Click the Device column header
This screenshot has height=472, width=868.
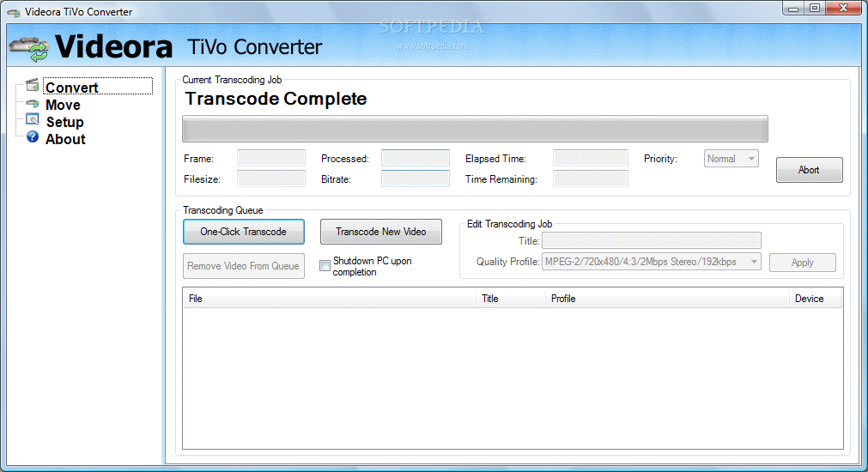(x=816, y=299)
